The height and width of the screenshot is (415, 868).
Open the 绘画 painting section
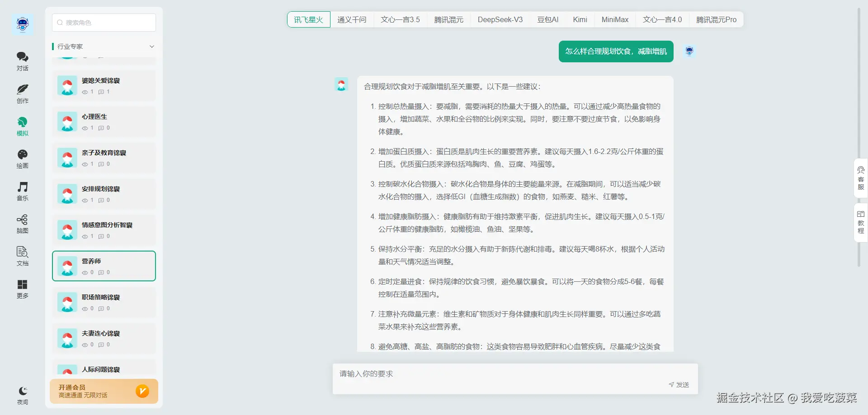click(x=23, y=159)
